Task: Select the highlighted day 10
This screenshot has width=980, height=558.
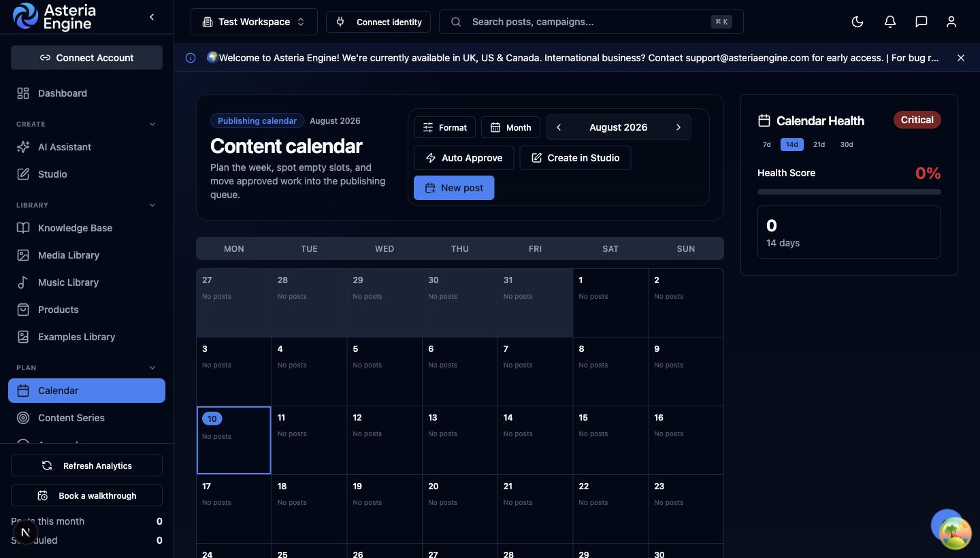Action: pyautogui.click(x=233, y=440)
